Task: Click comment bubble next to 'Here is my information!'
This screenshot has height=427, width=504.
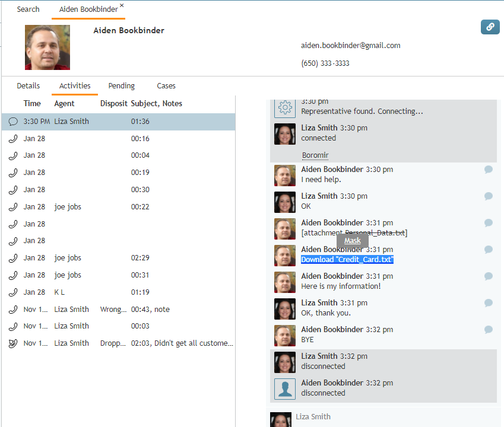Action: coord(488,276)
